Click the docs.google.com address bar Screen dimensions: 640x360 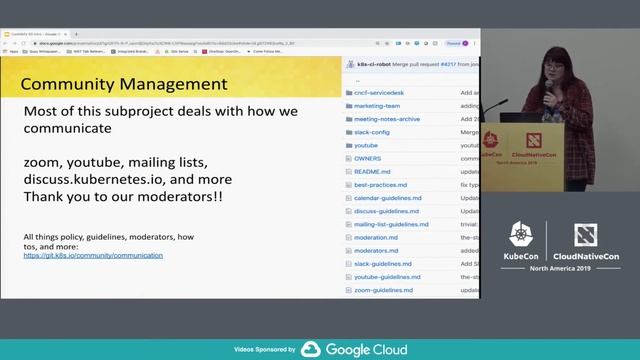204,43
